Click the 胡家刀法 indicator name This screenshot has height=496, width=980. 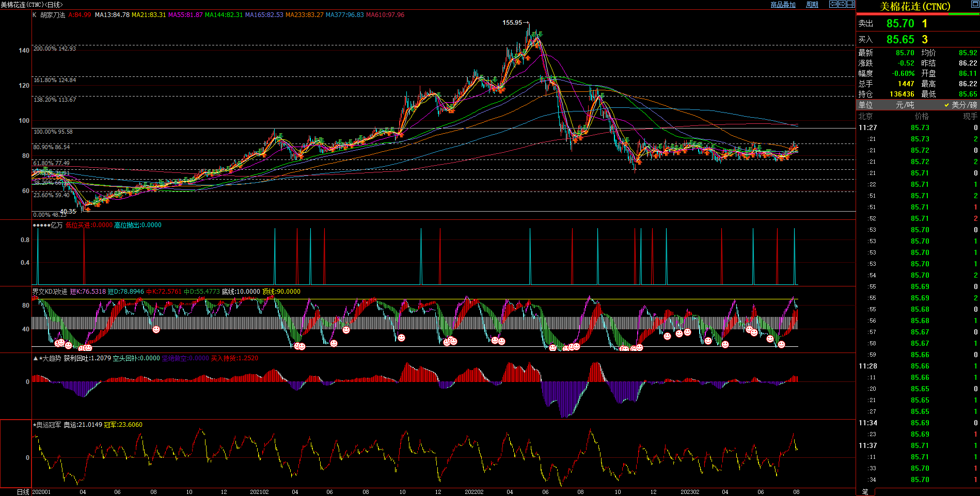click(53, 15)
